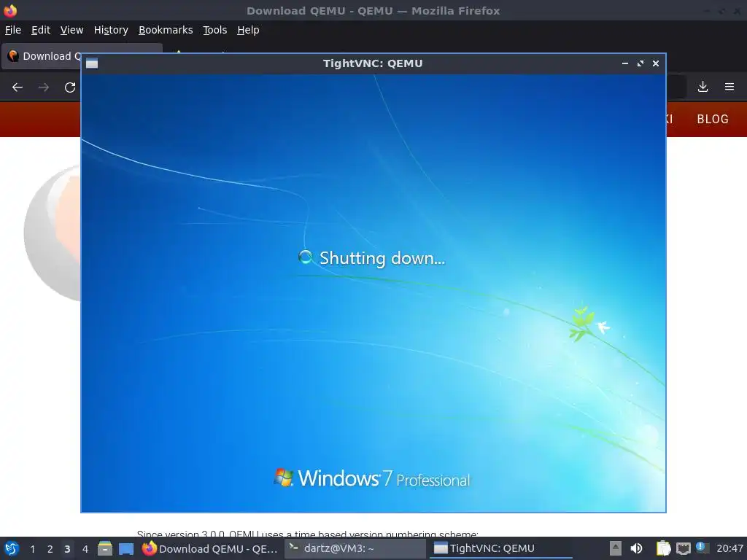
Task: Open Firefox hamburger application menu
Action: [x=729, y=87]
